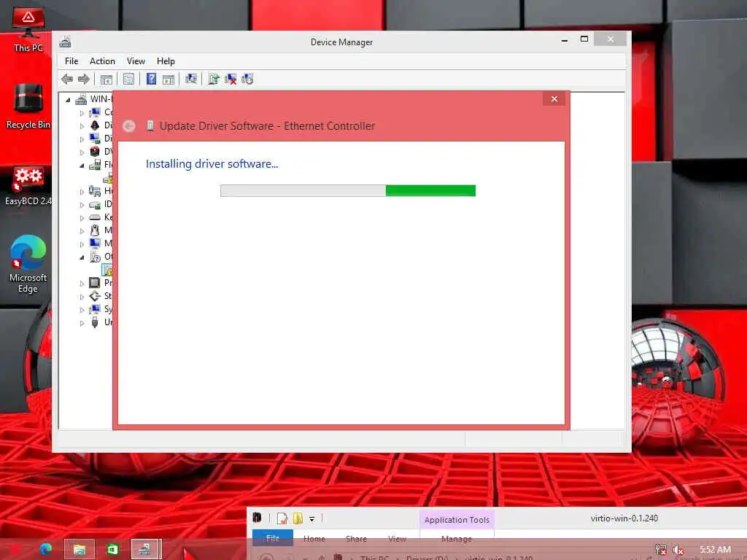The width and height of the screenshot is (747, 560).
Task: Click the Update Driver Software toolbar icon
Action: 214,79
